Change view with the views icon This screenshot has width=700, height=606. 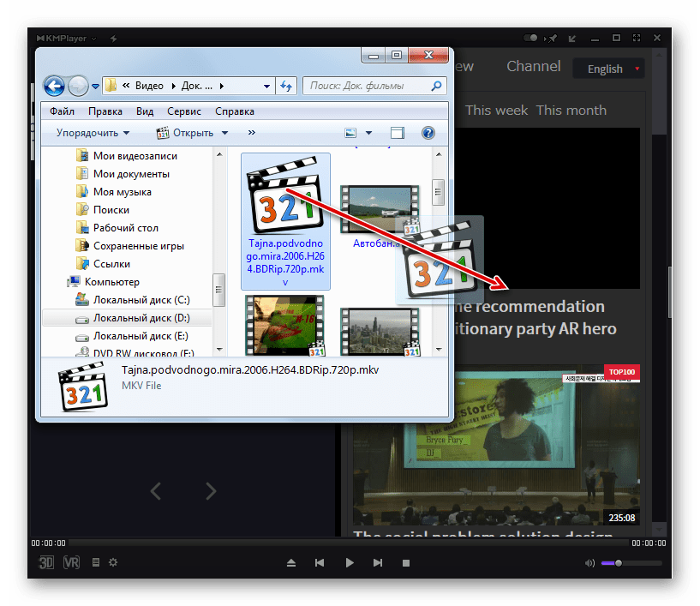(x=351, y=133)
